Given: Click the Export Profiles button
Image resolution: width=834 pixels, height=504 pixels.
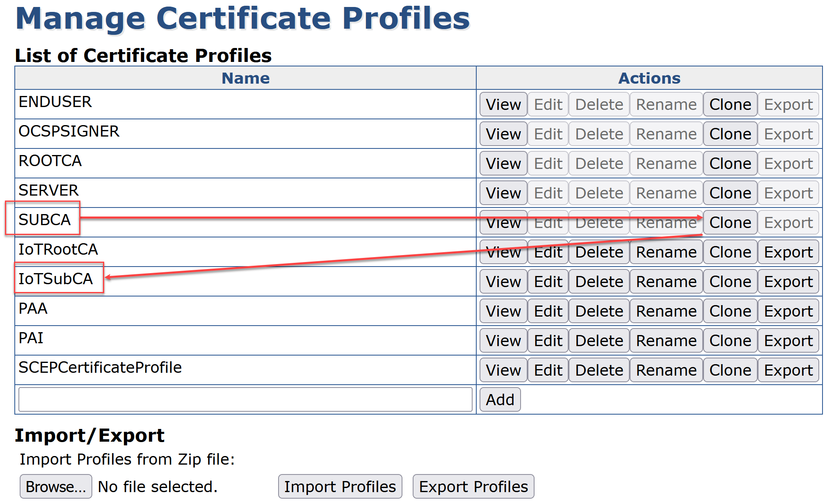Looking at the screenshot, I should coord(473,486).
